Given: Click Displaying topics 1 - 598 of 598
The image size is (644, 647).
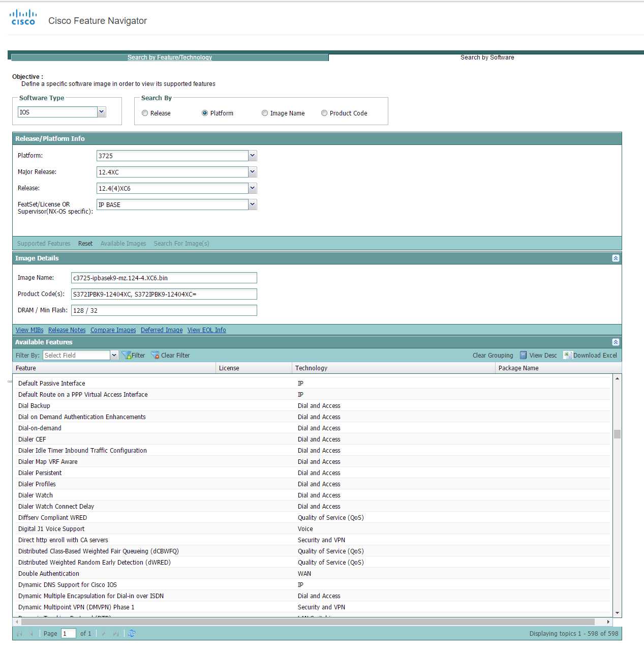Looking at the screenshot, I should [574, 634].
